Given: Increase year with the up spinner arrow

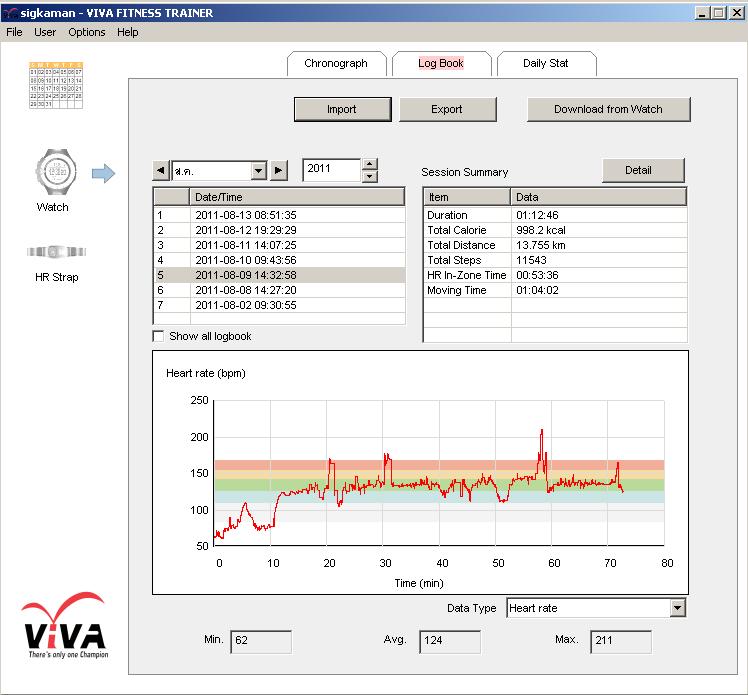Looking at the screenshot, I should point(370,164).
